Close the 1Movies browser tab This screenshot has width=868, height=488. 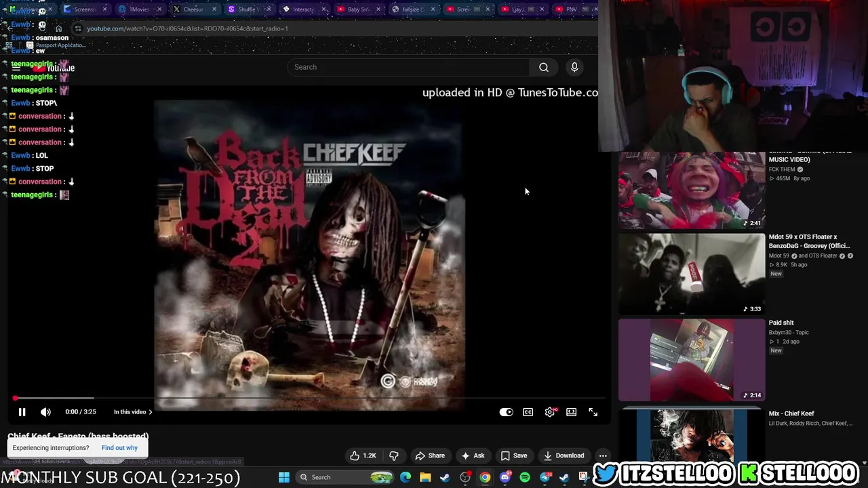pyautogui.click(x=159, y=9)
